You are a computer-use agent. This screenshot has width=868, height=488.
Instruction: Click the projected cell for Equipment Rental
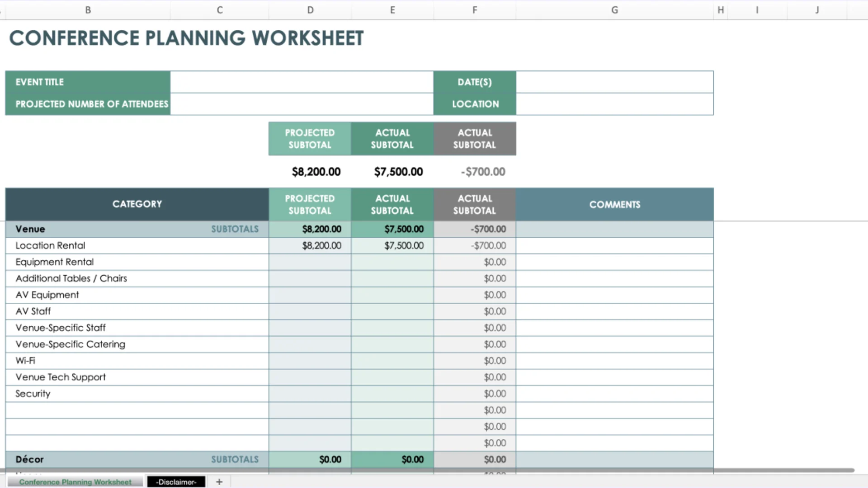(x=310, y=262)
